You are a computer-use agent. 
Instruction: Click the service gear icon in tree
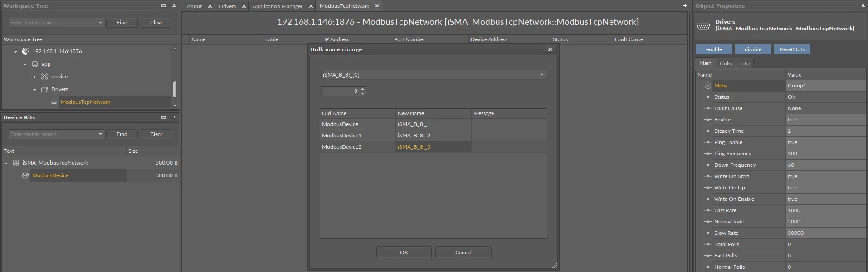44,77
